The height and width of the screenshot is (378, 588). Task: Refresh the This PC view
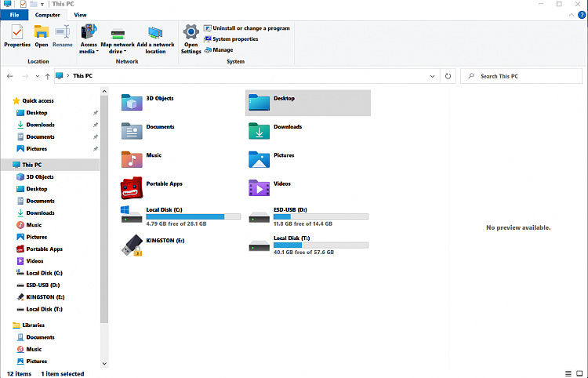(x=448, y=76)
